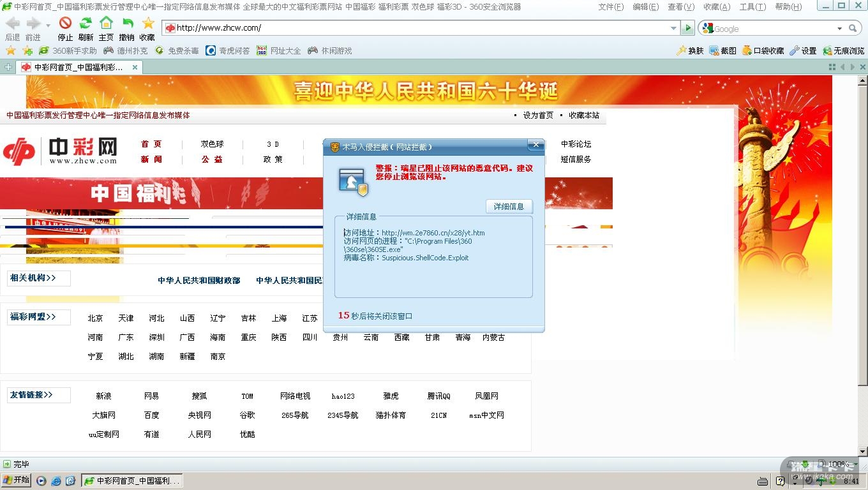Click the search magnifier icon
The width and height of the screenshot is (868, 490).
point(853,28)
